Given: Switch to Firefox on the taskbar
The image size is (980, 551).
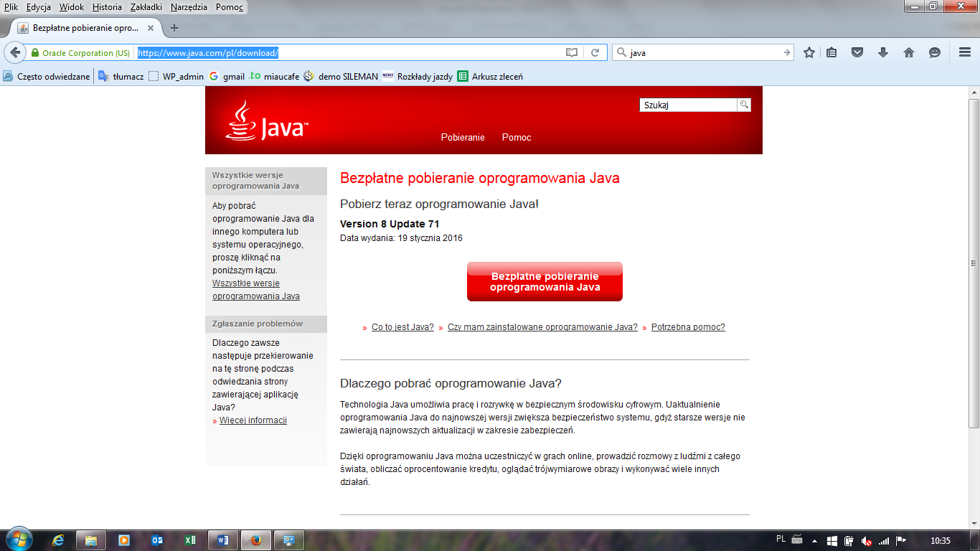Looking at the screenshot, I should 256,540.
